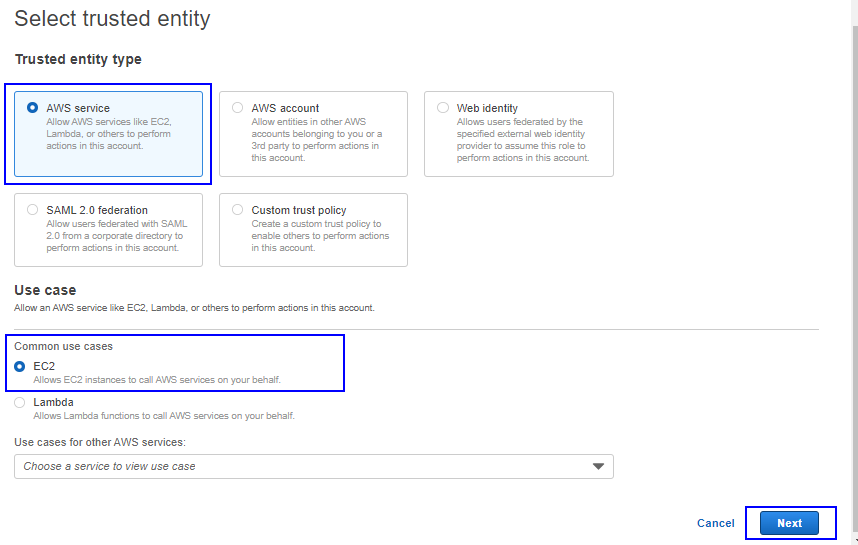Pick SAML 2.0 federation entity type
Viewport: 858px width, 545px height.
pos(32,210)
